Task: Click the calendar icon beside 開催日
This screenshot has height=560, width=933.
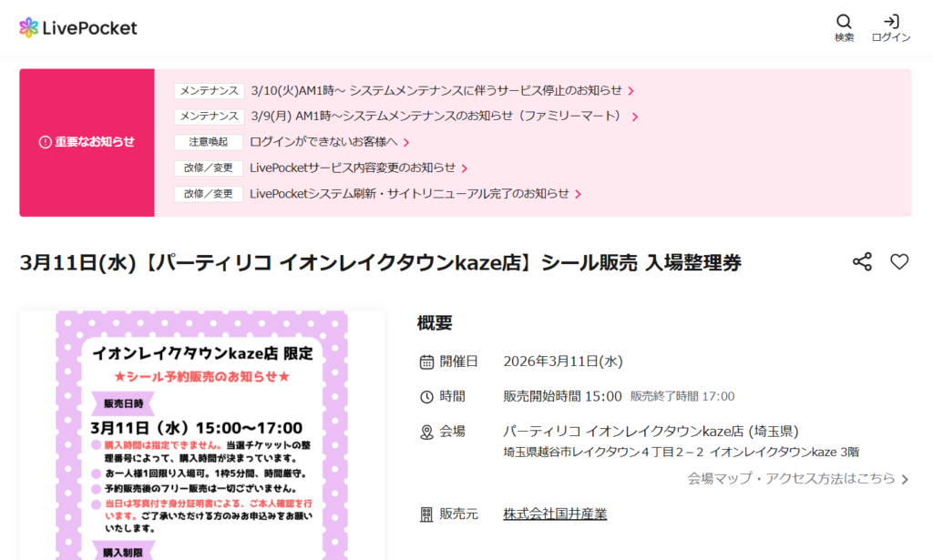Action: (x=425, y=361)
